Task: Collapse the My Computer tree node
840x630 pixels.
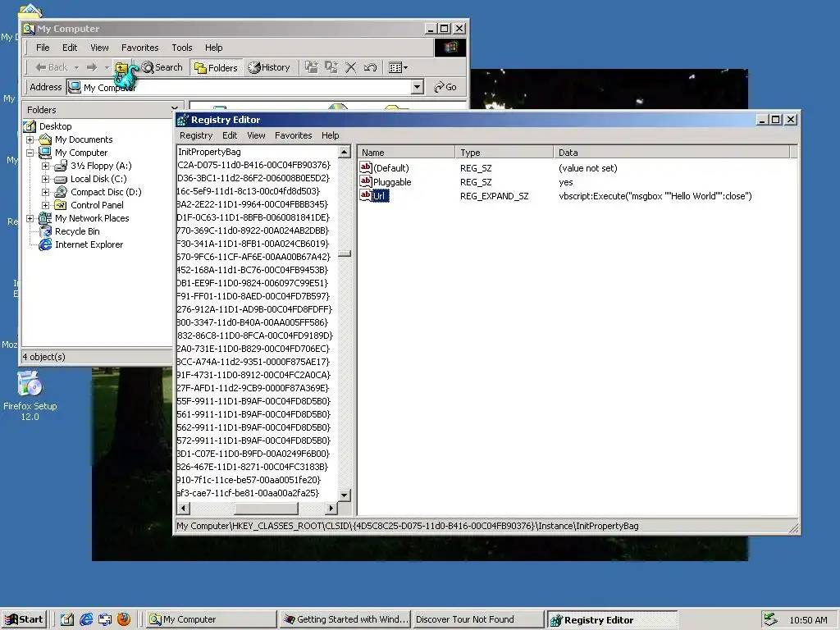Action: coord(30,153)
